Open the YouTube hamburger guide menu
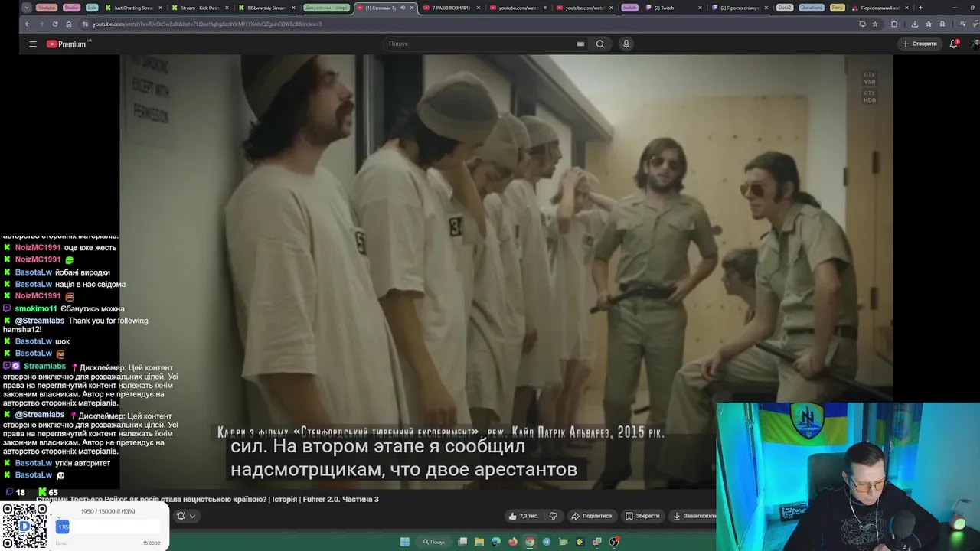Image resolution: width=980 pixels, height=551 pixels. tap(33, 44)
